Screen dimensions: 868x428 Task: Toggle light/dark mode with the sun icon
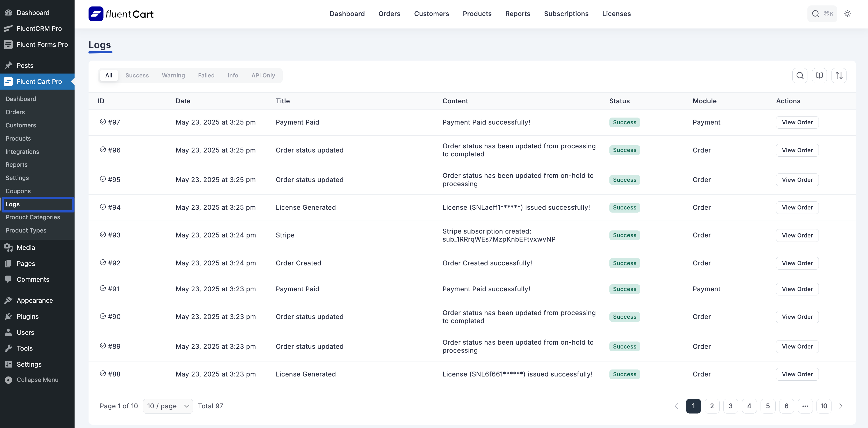[847, 14]
